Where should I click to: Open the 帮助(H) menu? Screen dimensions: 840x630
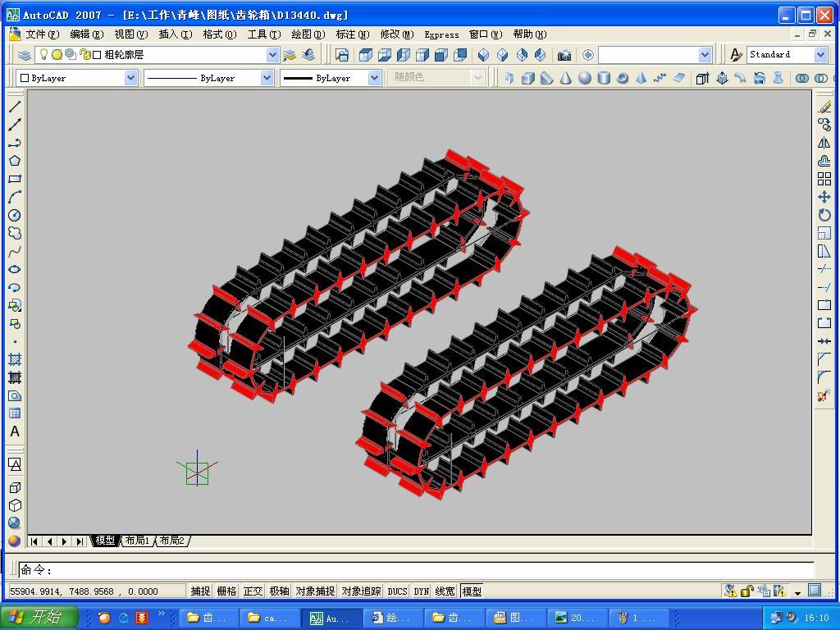(x=529, y=34)
